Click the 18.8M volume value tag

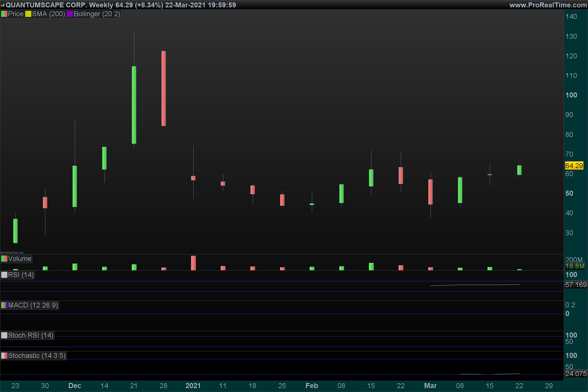pos(575,266)
